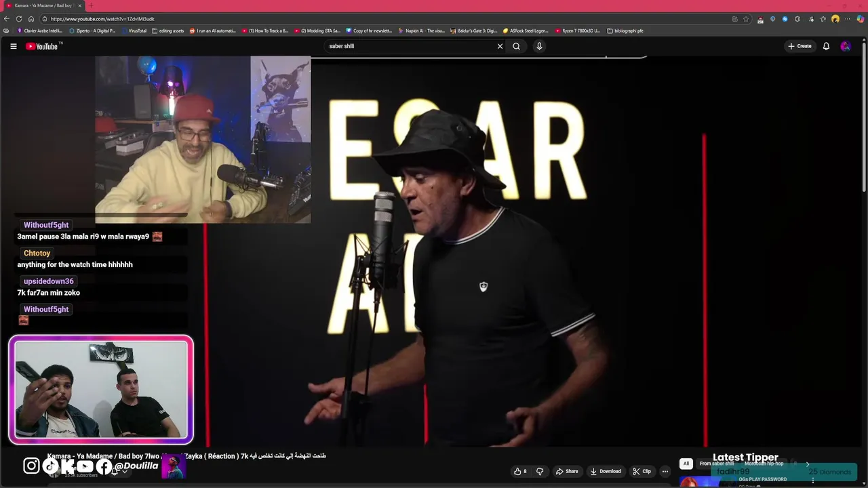Open the Copilot sidebar icon
Screen dimensions: 868x488
(861, 19)
